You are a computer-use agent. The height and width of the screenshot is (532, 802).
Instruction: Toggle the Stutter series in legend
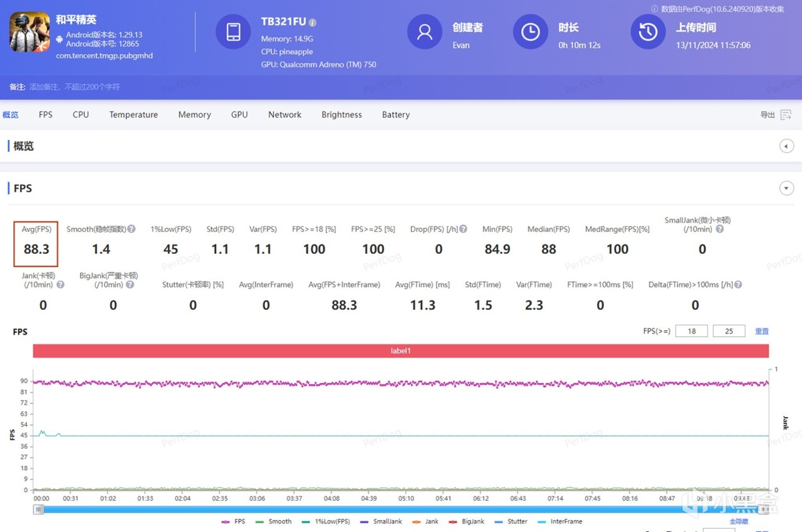pyautogui.click(x=511, y=521)
